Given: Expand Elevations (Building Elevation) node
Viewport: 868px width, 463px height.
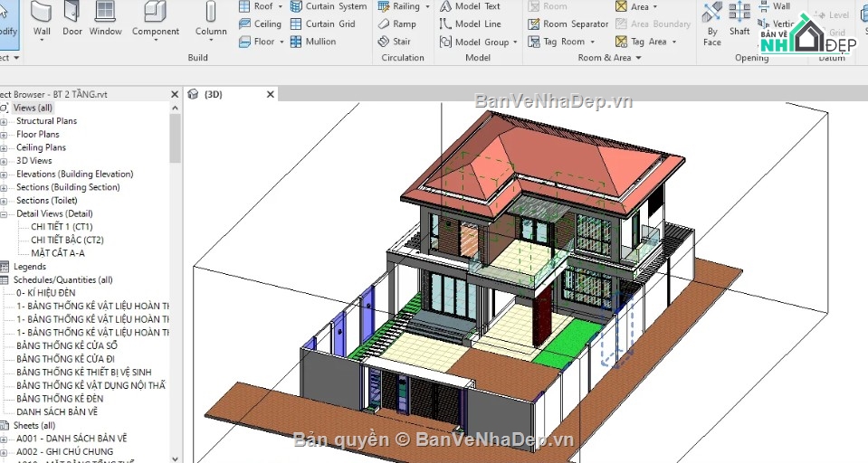Looking at the screenshot, I should click(4, 175).
